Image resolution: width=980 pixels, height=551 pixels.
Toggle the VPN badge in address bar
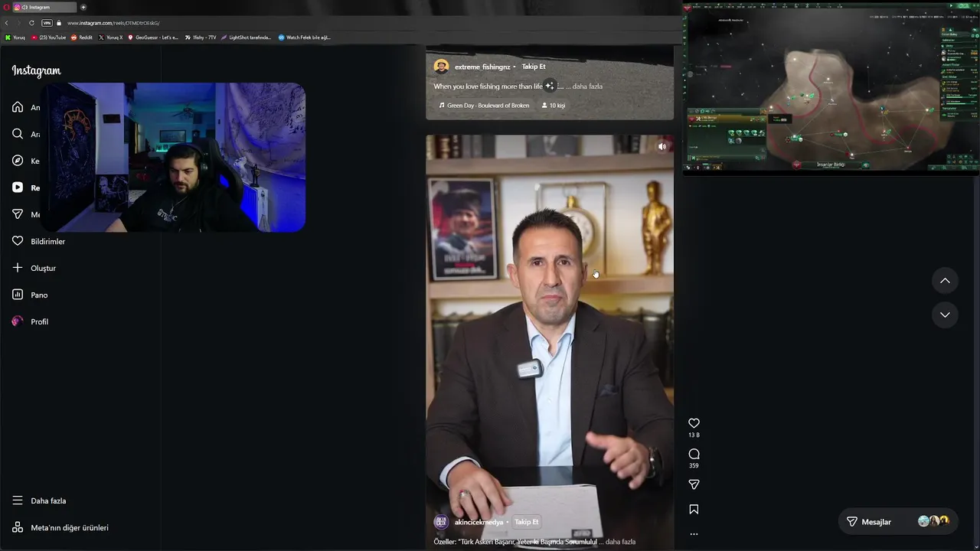pos(47,23)
